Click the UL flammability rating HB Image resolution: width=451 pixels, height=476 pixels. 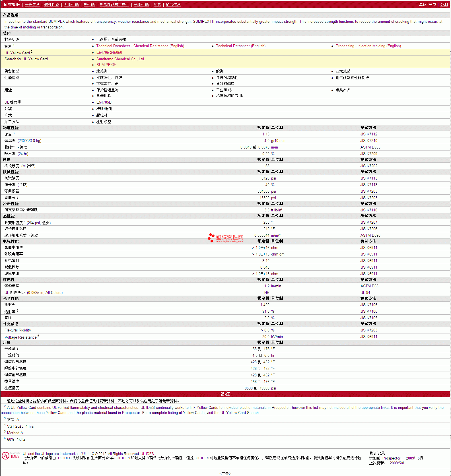pyautogui.click(x=267, y=292)
